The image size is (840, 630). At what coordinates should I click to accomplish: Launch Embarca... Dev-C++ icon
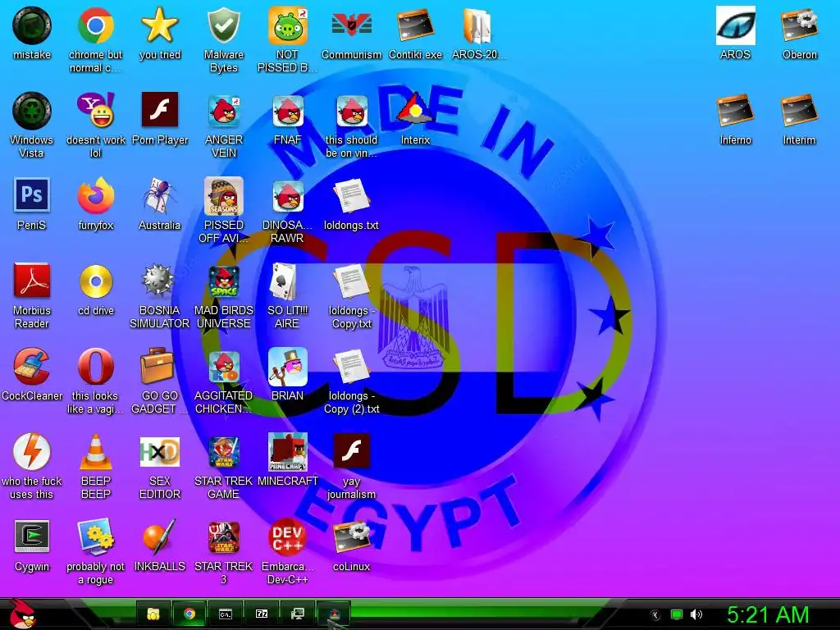pyautogui.click(x=288, y=536)
